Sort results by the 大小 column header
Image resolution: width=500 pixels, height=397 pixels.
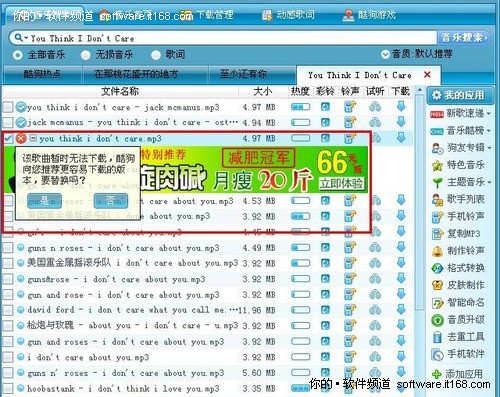pyautogui.click(x=263, y=91)
